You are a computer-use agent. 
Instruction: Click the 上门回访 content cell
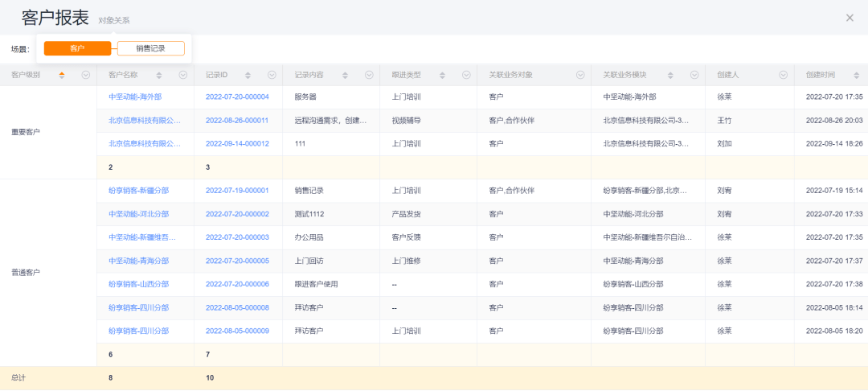pos(331,261)
